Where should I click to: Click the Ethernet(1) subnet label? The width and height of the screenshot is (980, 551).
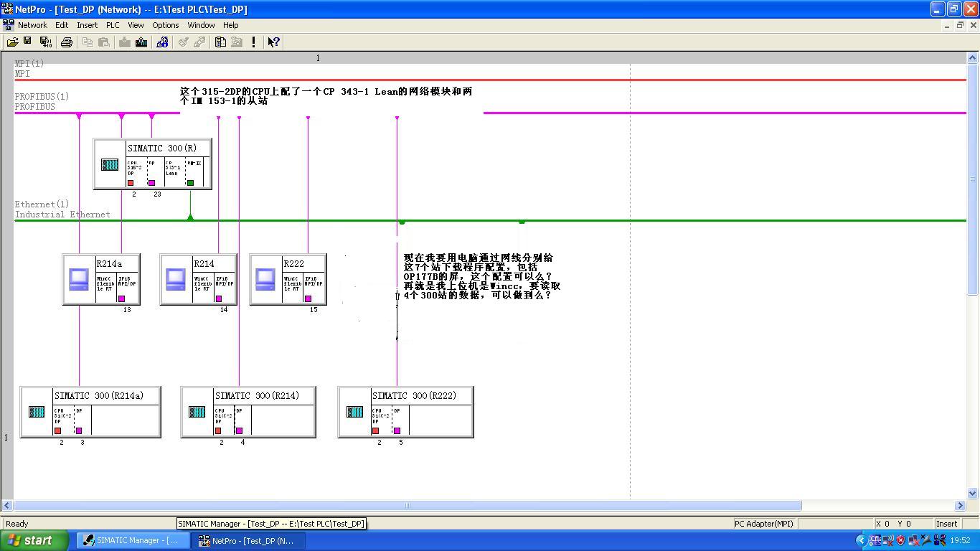pos(42,204)
